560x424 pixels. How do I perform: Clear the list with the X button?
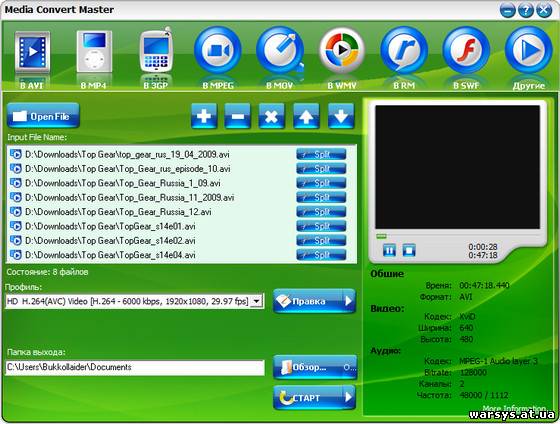[271, 116]
